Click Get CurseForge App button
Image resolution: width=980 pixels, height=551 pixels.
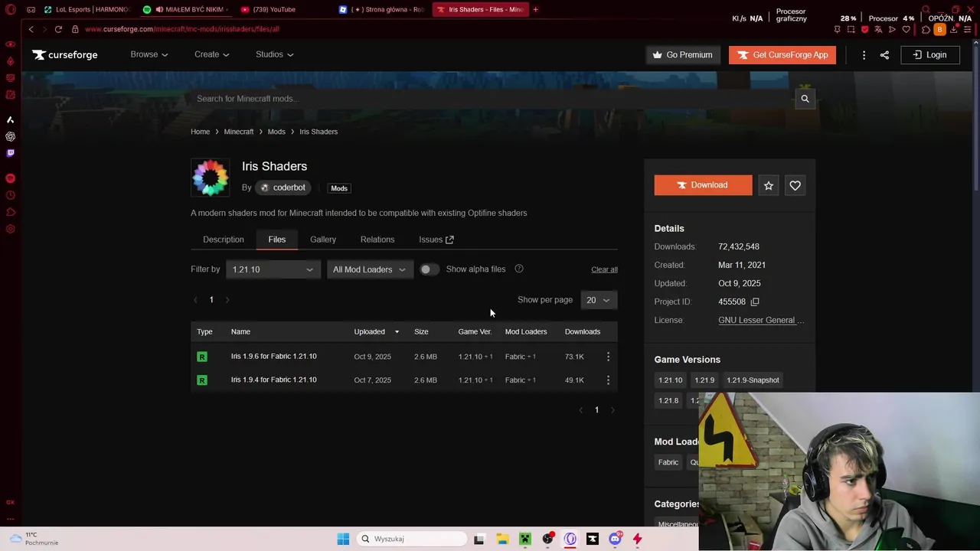[782, 55]
